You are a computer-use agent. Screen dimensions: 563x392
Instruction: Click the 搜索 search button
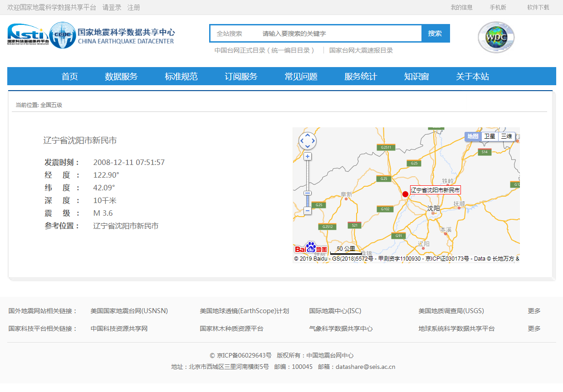[435, 34]
